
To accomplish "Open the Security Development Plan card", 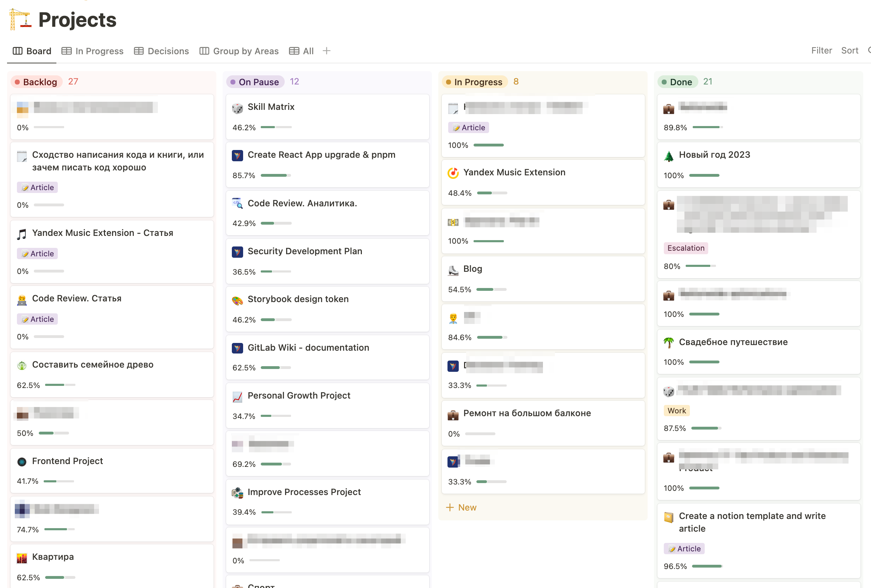I will click(x=305, y=251).
